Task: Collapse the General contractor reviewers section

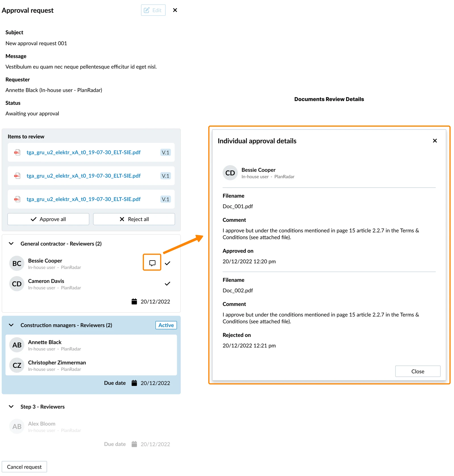Action: pos(11,244)
